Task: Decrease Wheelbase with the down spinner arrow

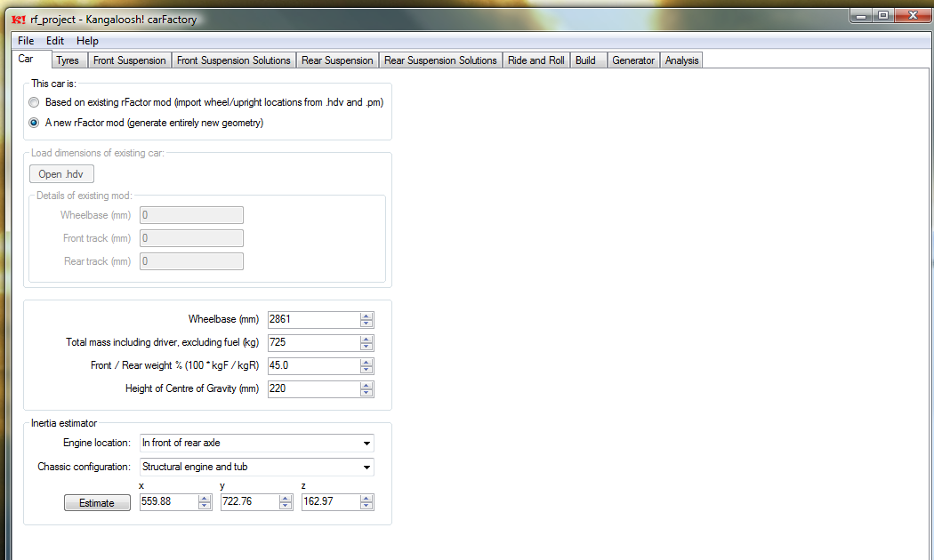Action: click(366, 324)
